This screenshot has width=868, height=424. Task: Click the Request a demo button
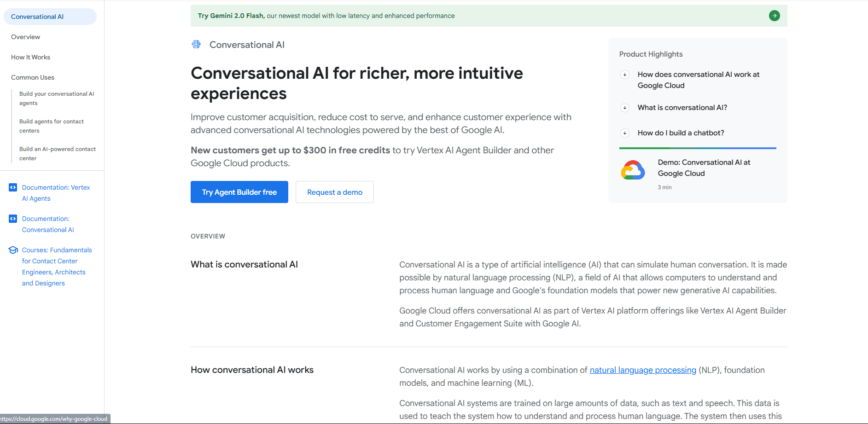click(335, 192)
